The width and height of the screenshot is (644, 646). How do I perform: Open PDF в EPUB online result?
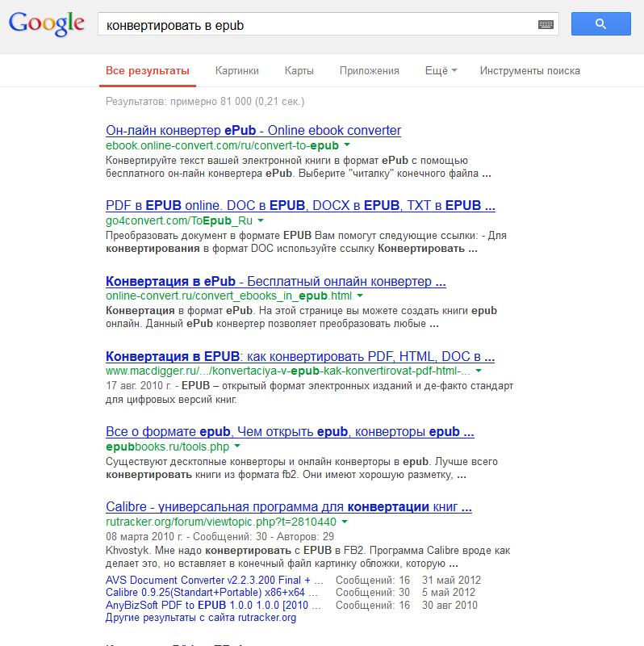pos(300,205)
